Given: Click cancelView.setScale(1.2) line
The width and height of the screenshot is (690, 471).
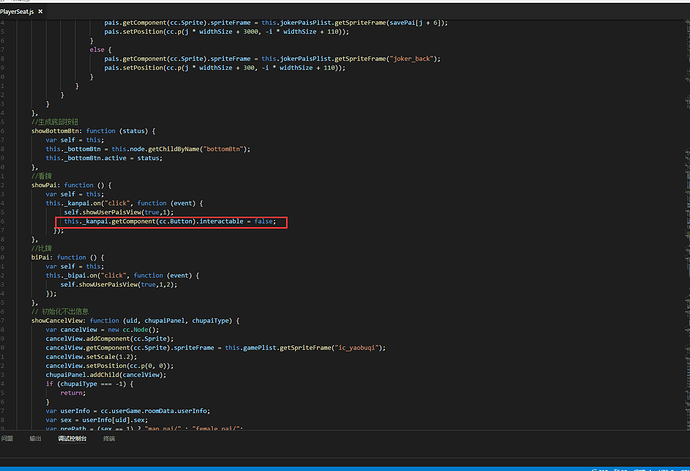Looking at the screenshot, I should (91, 357).
